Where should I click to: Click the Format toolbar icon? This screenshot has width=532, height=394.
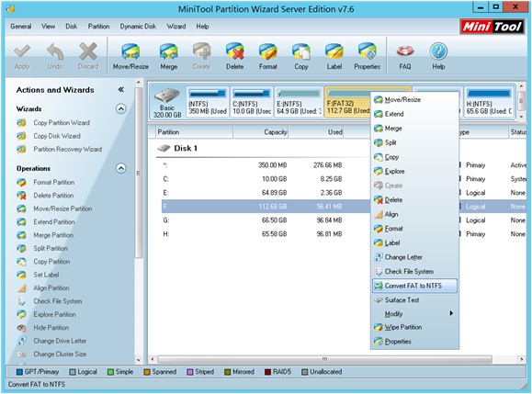click(x=268, y=57)
